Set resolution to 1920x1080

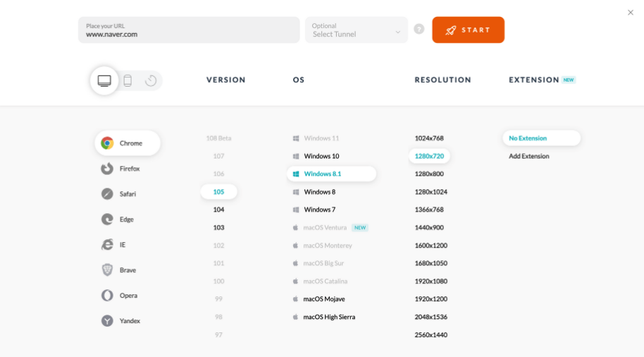pyautogui.click(x=431, y=282)
